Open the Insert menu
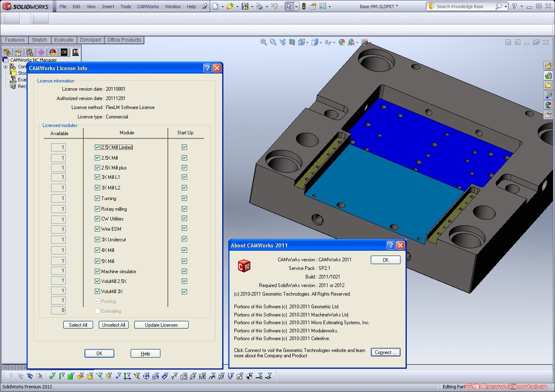This screenshot has height=392, width=555. click(108, 7)
